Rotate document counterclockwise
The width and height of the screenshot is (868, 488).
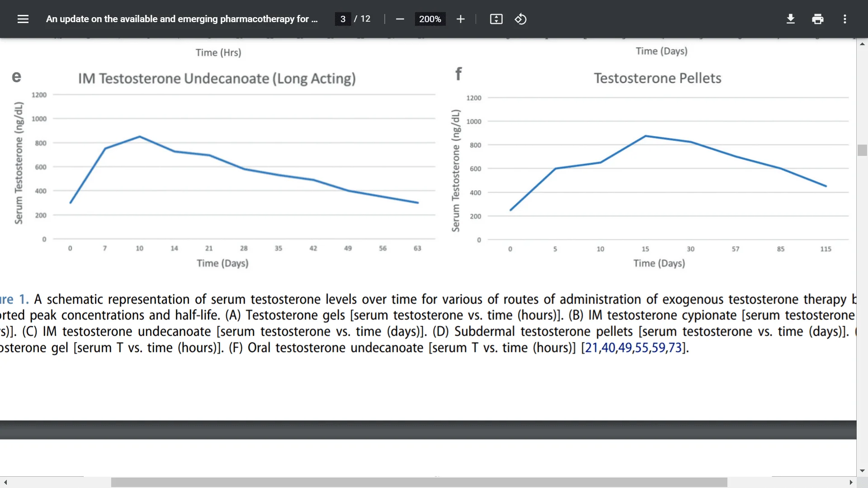point(521,19)
